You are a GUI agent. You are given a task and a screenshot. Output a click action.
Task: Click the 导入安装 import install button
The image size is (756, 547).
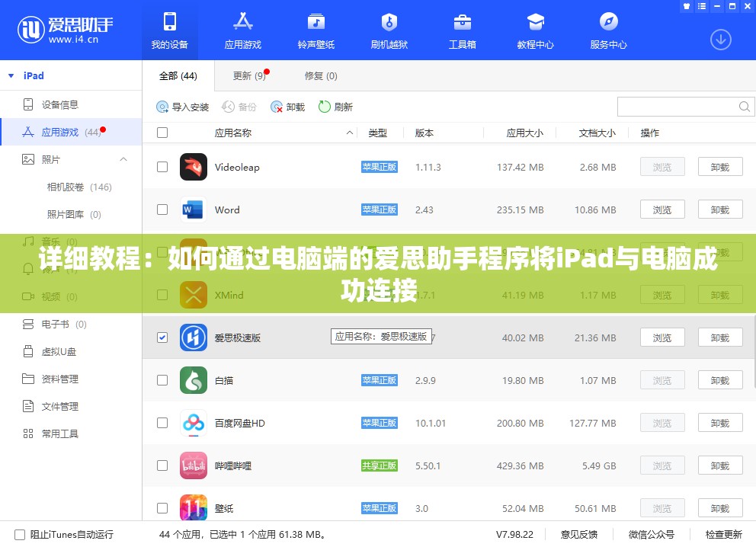(x=183, y=107)
